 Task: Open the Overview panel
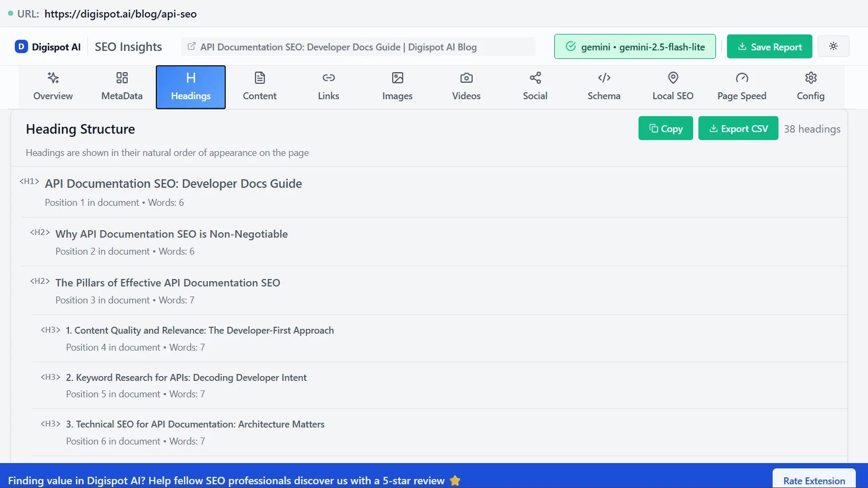pyautogui.click(x=53, y=86)
